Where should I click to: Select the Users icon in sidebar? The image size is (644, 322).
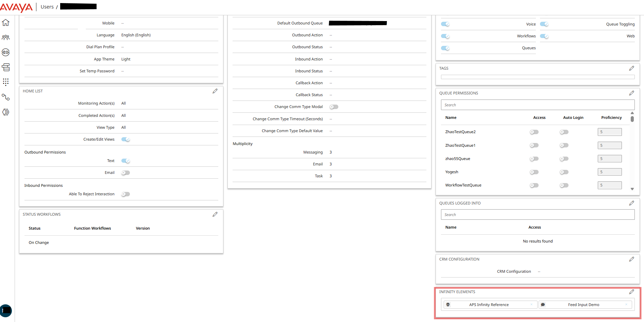tap(6, 37)
